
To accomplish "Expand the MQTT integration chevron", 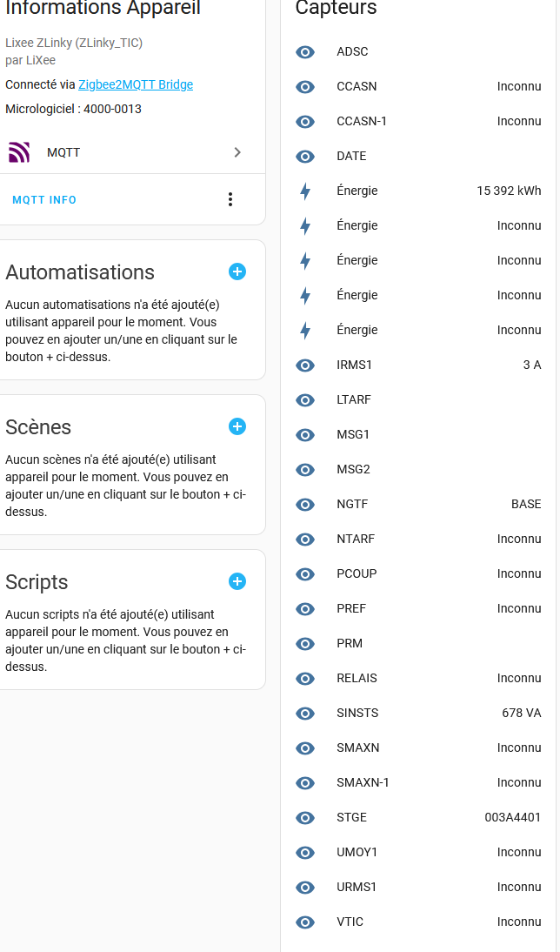I will [237, 152].
